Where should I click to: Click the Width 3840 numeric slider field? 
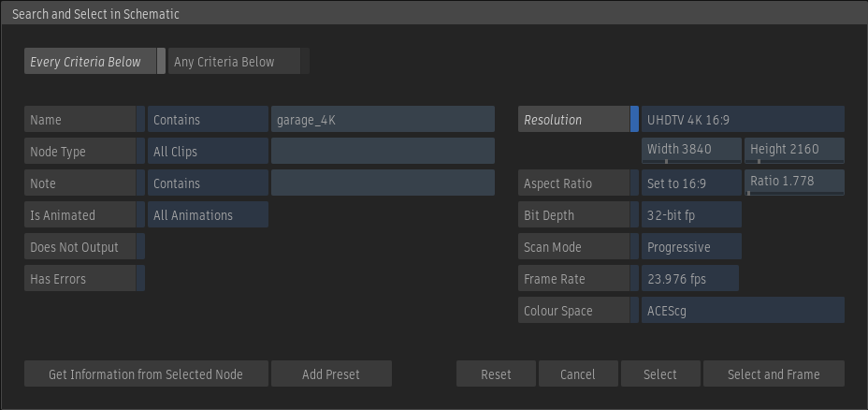click(x=691, y=150)
